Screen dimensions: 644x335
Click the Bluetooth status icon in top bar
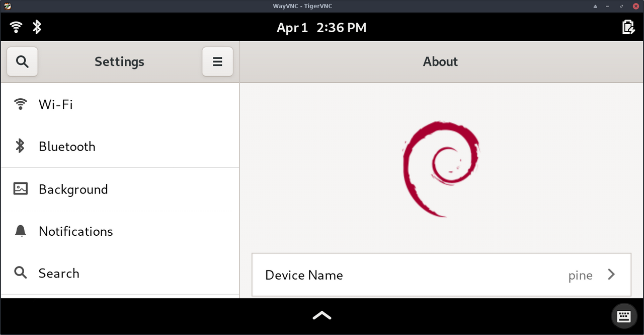[37, 27]
